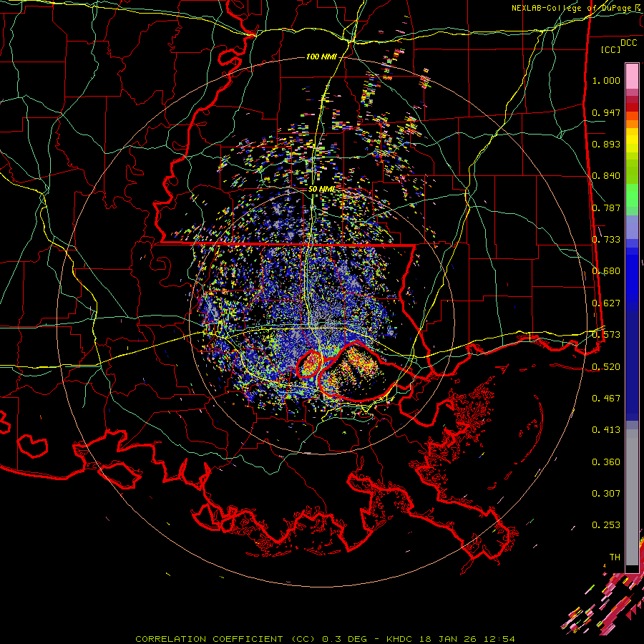
Task: Click the DCC label above the color bar
Action: pyautogui.click(x=628, y=43)
